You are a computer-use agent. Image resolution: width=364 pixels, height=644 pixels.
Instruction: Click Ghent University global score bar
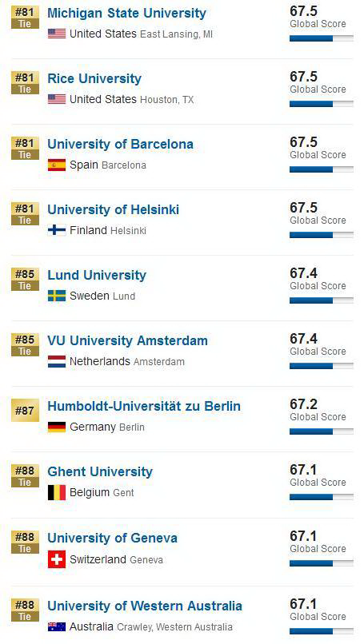tap(322, 497)
